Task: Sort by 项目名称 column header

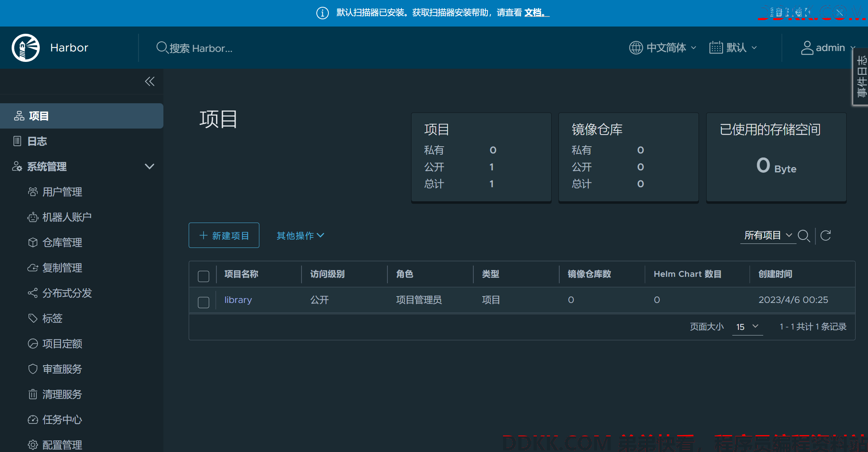Action: pyautogui.click(x=241, y=274)
